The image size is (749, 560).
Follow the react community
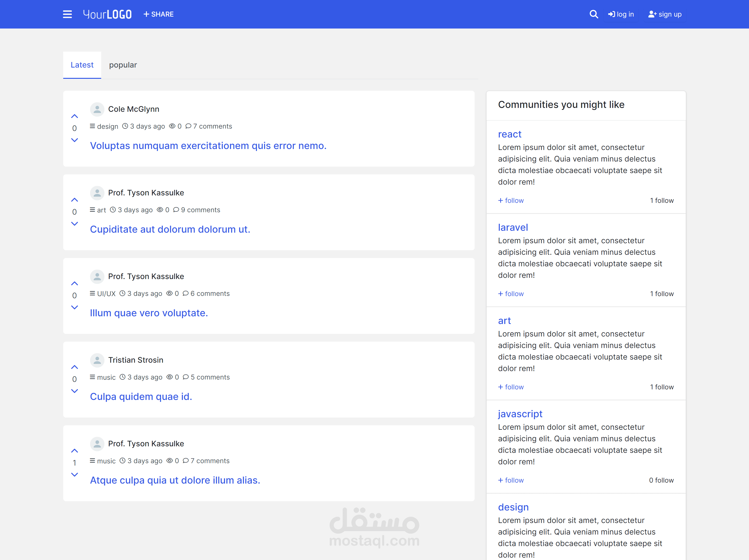(x=511, y=200)
